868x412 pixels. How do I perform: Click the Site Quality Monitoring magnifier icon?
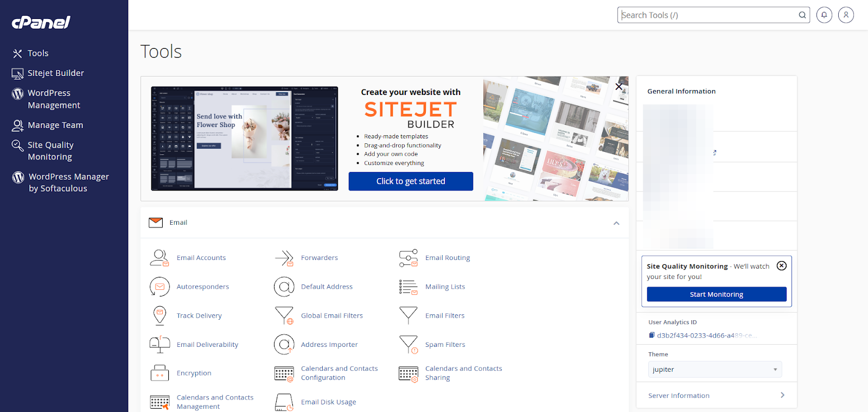pyautogui.click(x=17, y=145)
